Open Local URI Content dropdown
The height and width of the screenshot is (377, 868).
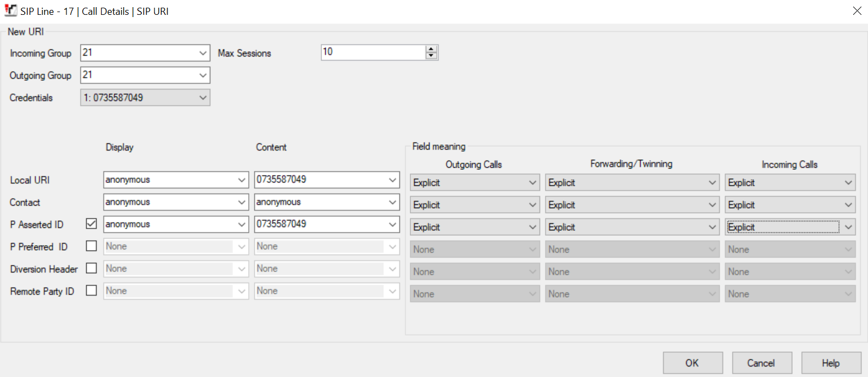point(392,180)
